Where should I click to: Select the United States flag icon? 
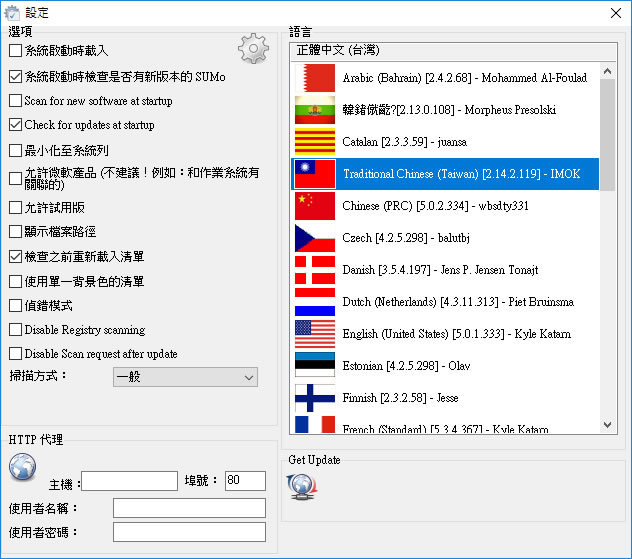pyautogui.click(x=315, y=334)
